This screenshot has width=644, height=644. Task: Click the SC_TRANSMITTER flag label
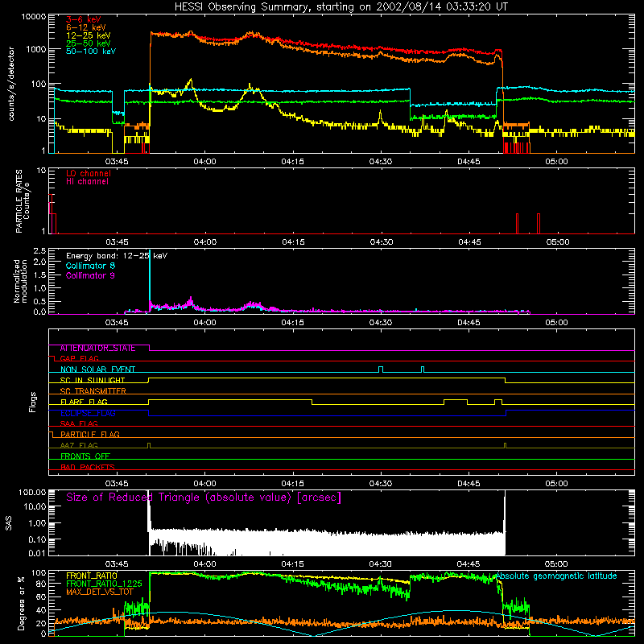tap(93, 391)
